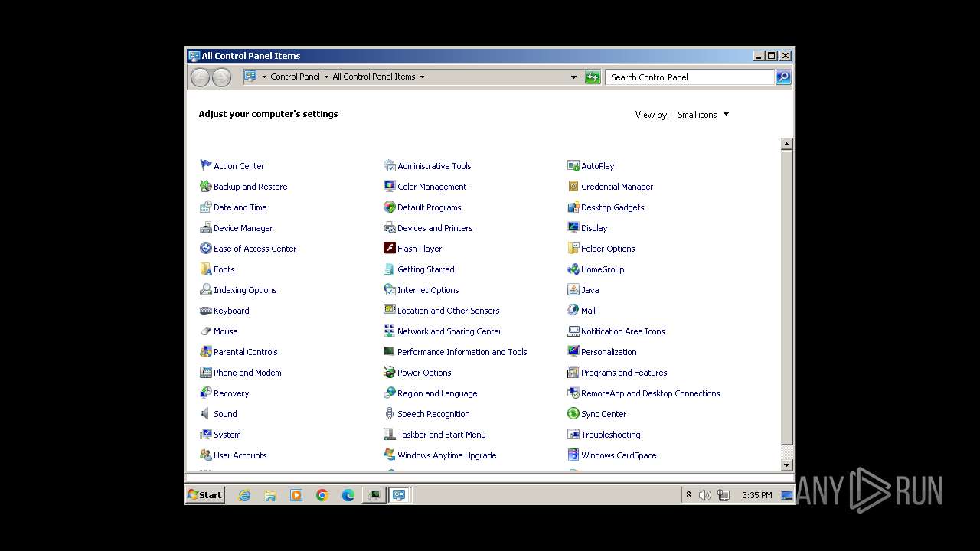
Task: Click the volume icon in system tray
Action: (x=705, y=495)
